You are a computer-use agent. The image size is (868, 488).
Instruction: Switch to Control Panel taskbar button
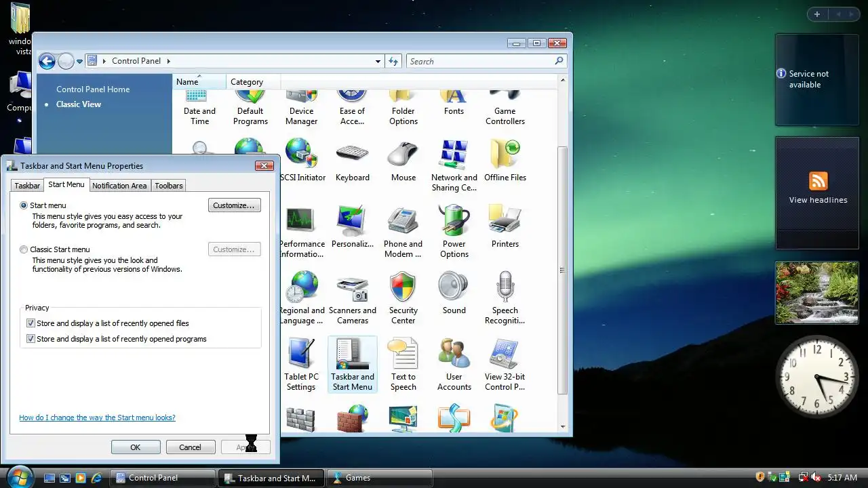(x=163, y=478)
